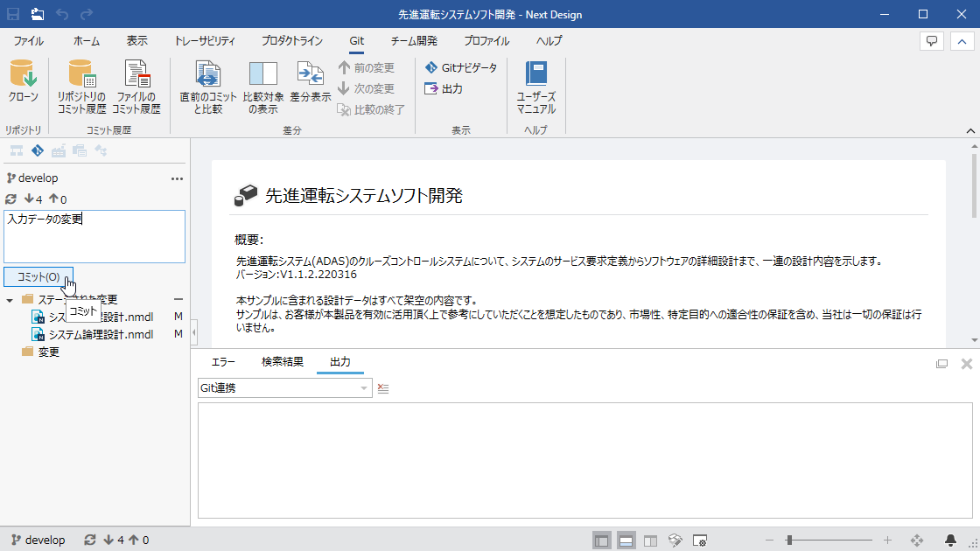Show the comparison target view

click(263, 87)
